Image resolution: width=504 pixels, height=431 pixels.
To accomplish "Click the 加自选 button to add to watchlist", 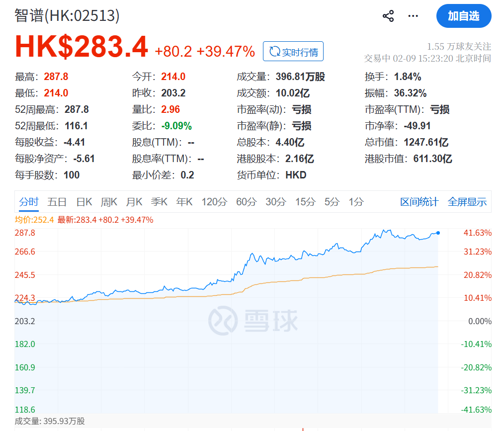I will click(x=463, y=16).
